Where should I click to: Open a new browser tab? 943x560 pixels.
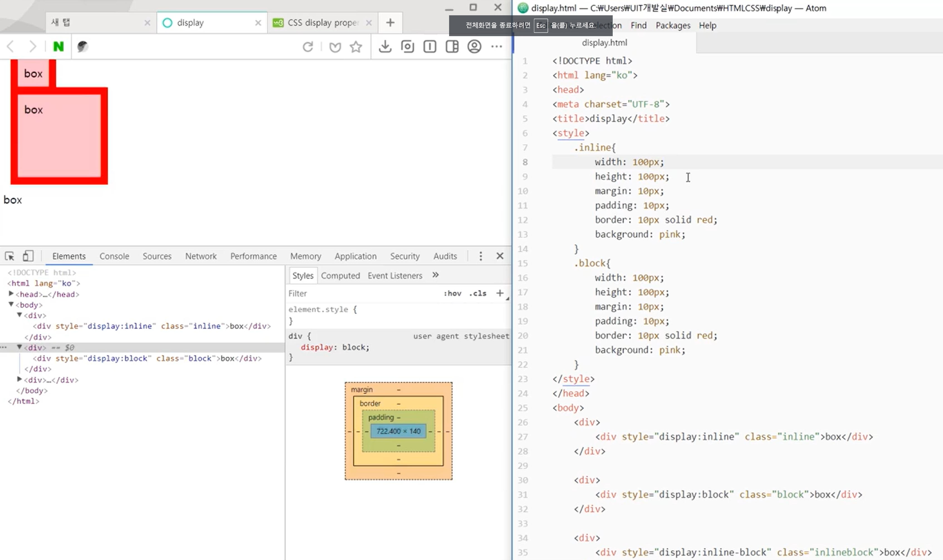(x=390, y=23)
